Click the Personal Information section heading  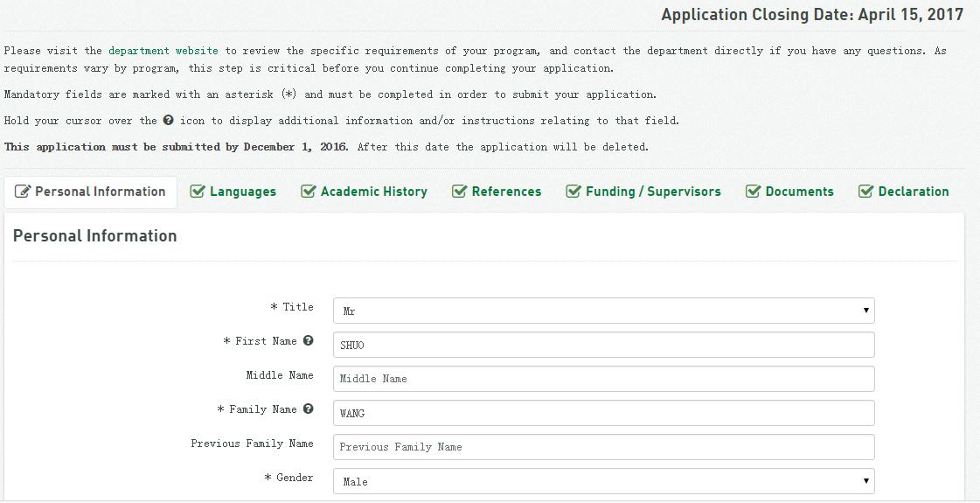(x=95, y=236)
